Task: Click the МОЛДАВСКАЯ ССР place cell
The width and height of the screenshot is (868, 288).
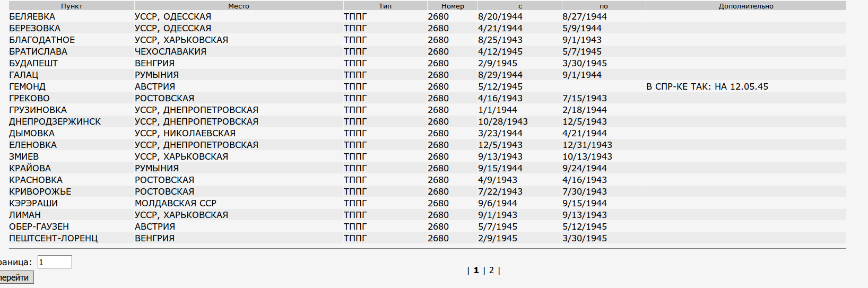Action: (x=175, y=203)
